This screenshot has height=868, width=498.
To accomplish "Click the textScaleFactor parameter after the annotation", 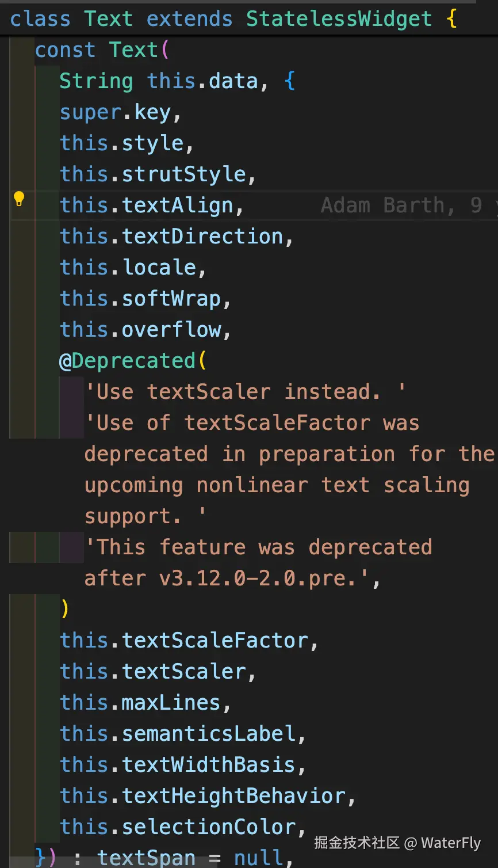I will [x=215, y=641].
